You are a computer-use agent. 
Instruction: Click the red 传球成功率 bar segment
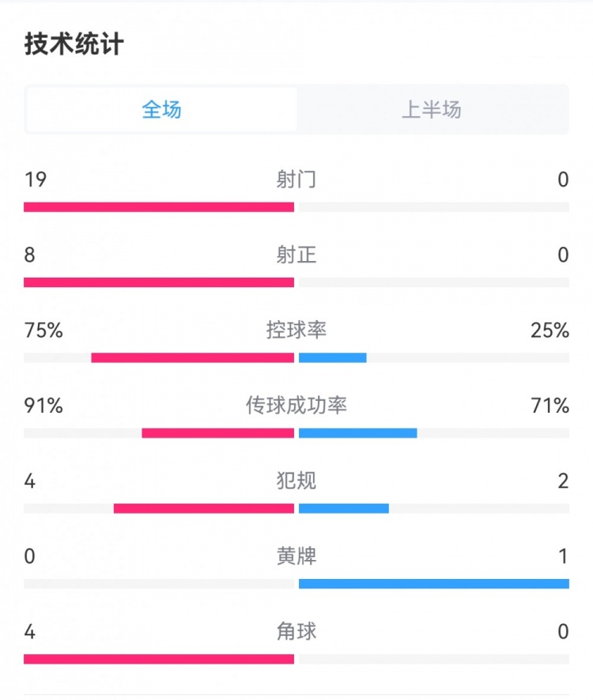tap(218, 433)
